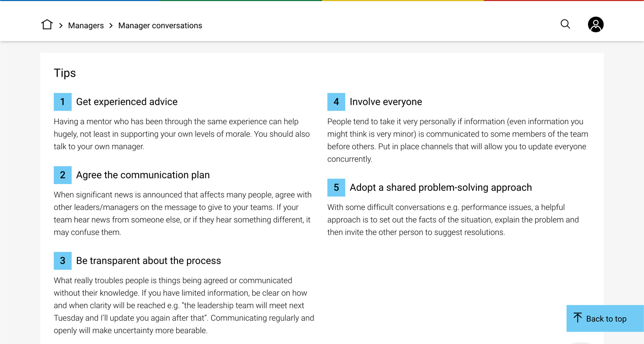
Task: Click the Get experienced advice tip title
Action: pos(127,102)
